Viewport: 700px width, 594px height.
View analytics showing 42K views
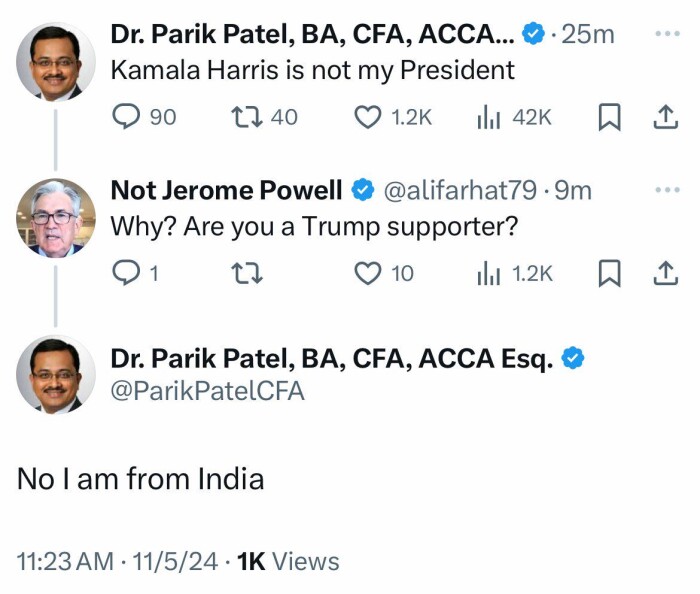point(488,117)
